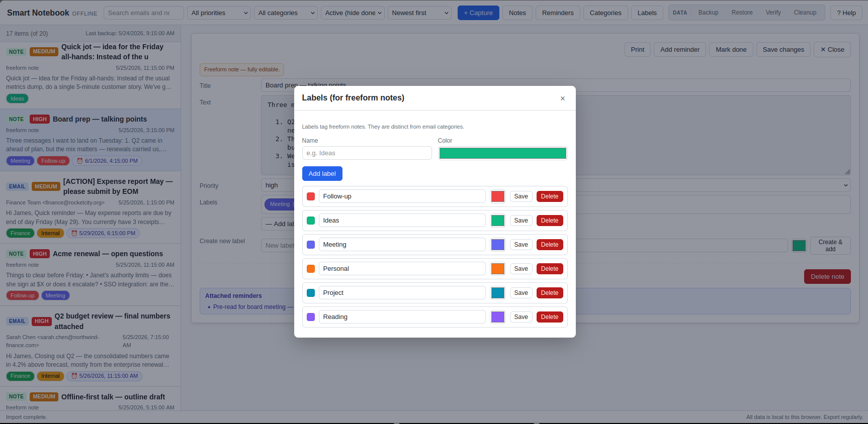The width and height of the screenshot is (868, 424).
Task: Click Backup in the DATA group
Action: [x=708, y=13]
